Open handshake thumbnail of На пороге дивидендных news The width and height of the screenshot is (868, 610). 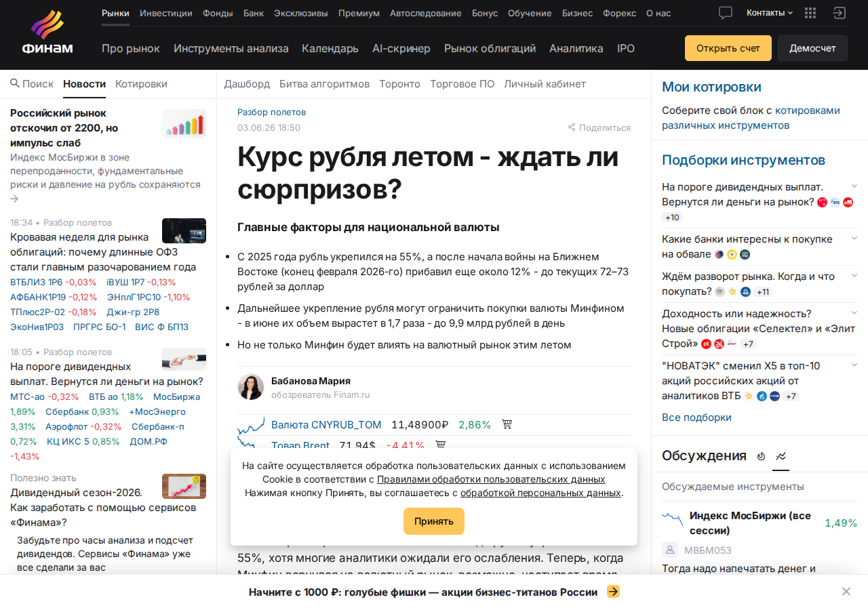(x=184, y=359)
